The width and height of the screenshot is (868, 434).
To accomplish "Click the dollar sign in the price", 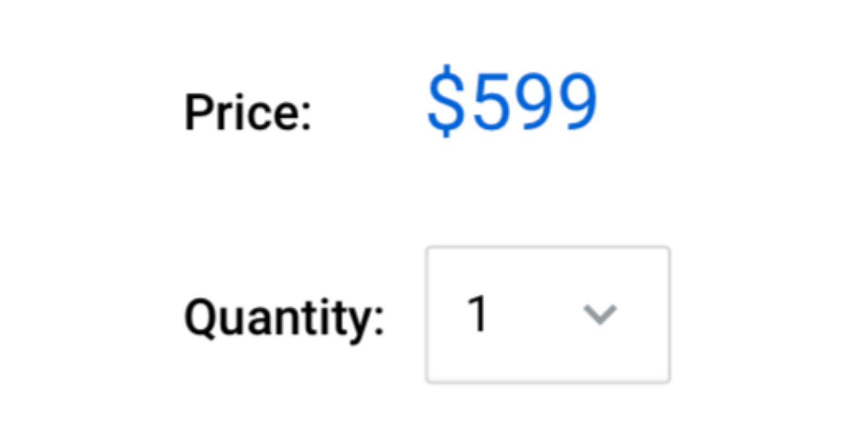I will [x=446, y=102].
